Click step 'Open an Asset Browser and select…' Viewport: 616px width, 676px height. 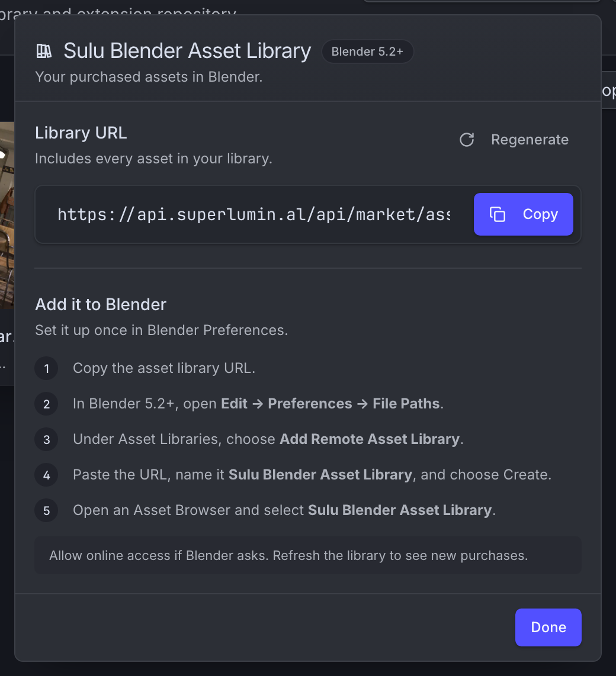[284, 510]
